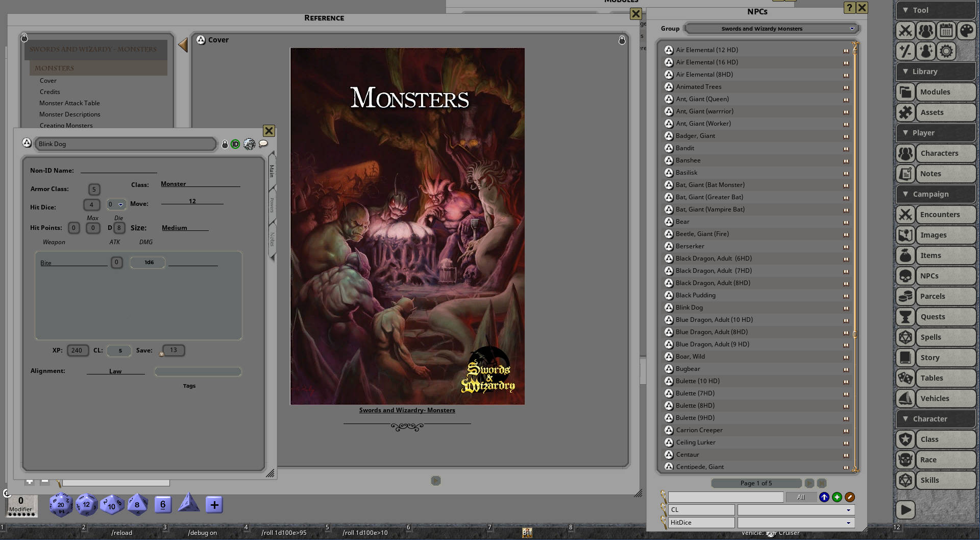Open the Effects sparkle-person tool icon
980x540 pixels.
(926, 51)
